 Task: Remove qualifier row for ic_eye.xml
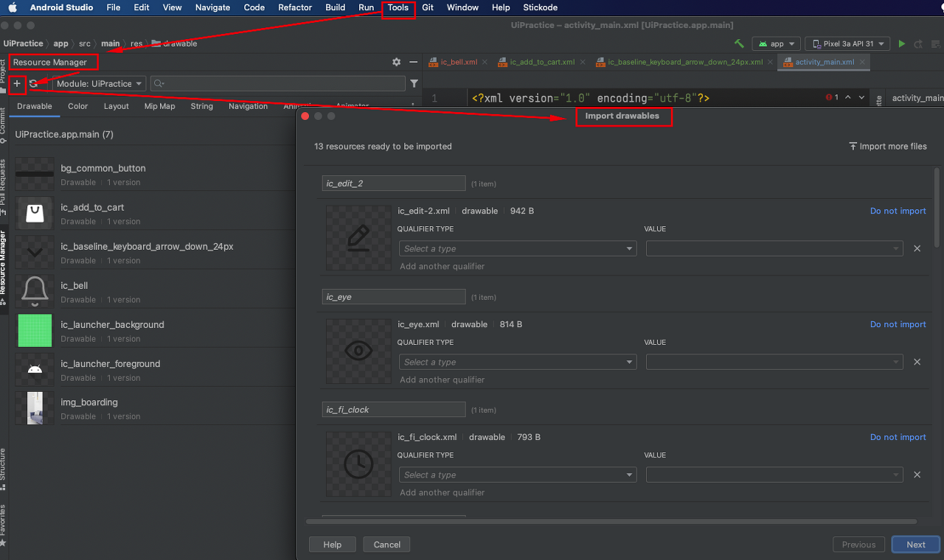tap(917, 362)
